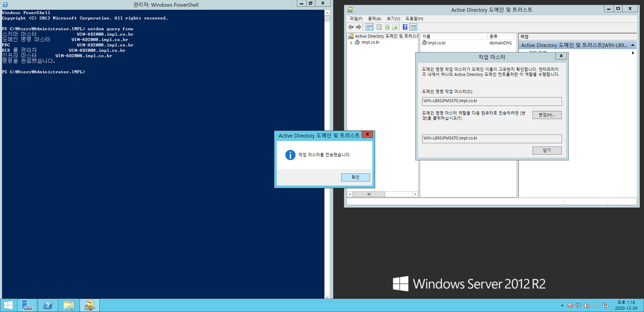Select the Active Directory 도메인 및 트러스트 root node
This screenshot has height=312, width=644.
[x=387, y=36]
